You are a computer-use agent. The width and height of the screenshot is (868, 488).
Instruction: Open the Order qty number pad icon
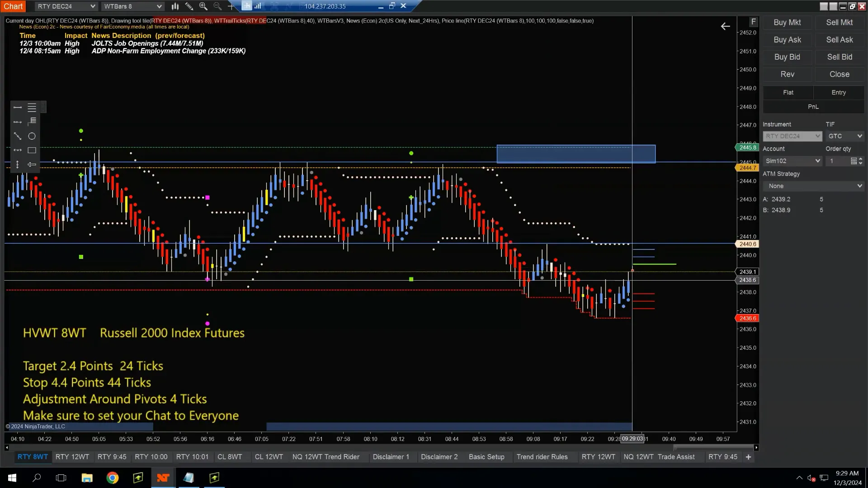854,161
